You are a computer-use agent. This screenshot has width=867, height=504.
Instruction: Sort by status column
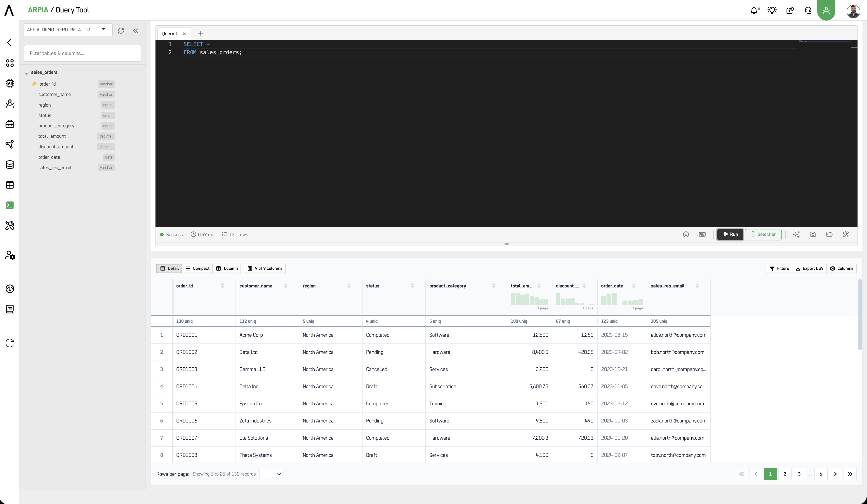(x=412, y=286)
